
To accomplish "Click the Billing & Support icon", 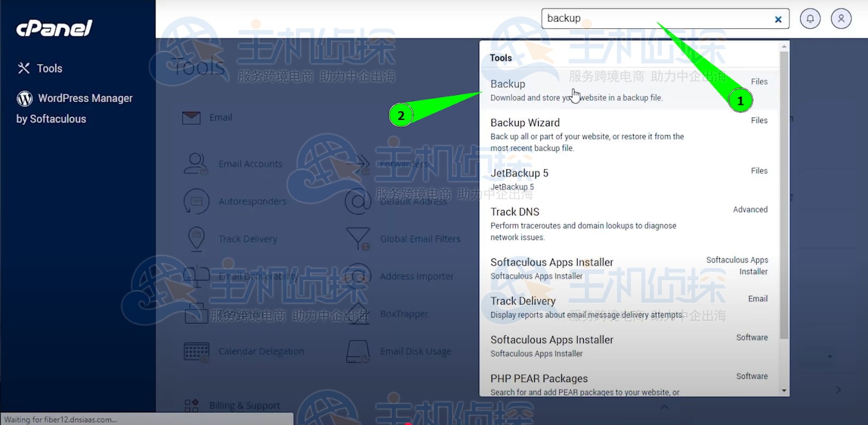I will [x=192, y=405].
